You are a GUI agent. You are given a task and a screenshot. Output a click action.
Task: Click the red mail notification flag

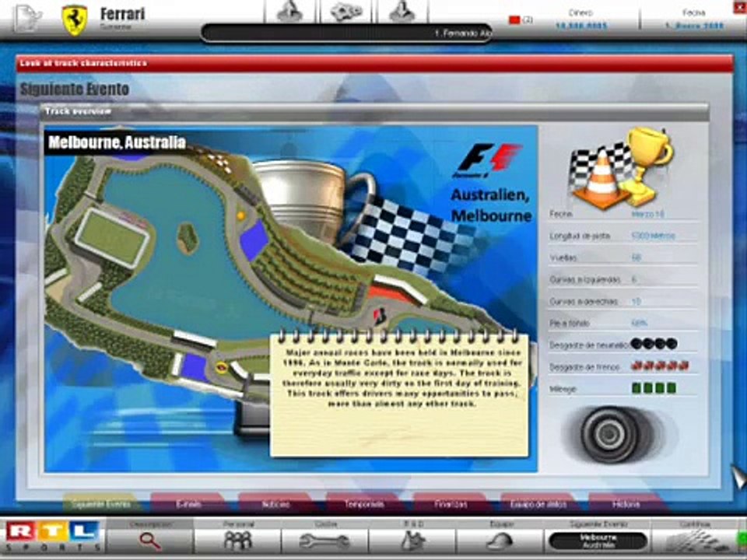point(514,20)
